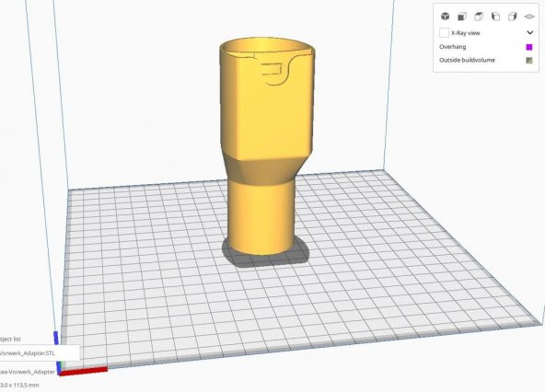
Task: Switch to the 3D perspective view cube
Action: point(445,17)
